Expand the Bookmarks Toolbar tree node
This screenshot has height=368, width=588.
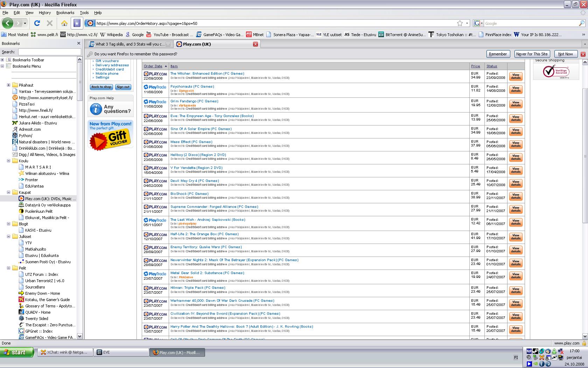pyautogui.click(x=2, y=60)
